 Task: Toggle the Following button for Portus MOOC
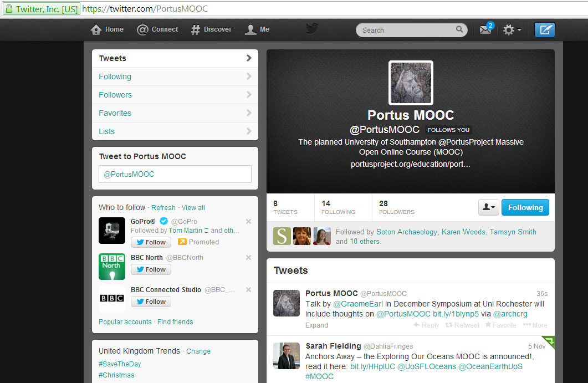point(525,207)
